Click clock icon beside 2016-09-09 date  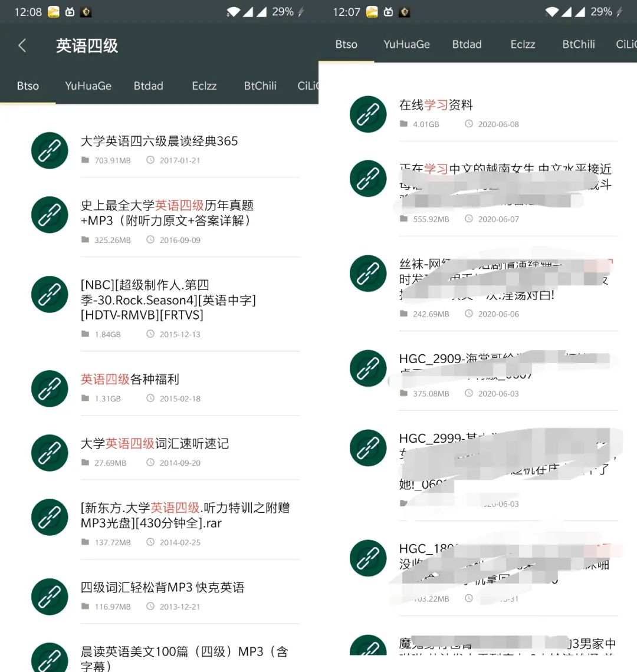[x=150, y=240]
